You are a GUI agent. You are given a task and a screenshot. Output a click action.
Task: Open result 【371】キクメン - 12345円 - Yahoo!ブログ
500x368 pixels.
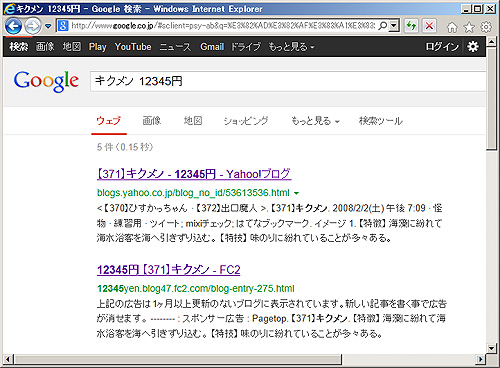[x=194, y=174]
